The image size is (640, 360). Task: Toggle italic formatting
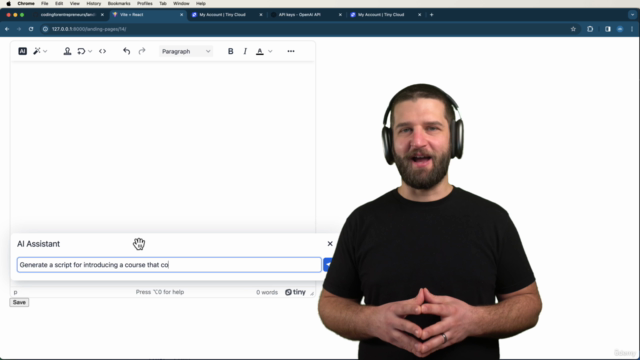(245, 51)
